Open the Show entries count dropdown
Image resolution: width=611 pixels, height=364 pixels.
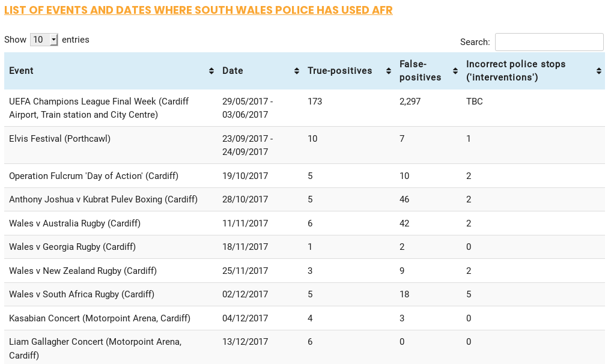coord(44,40)
